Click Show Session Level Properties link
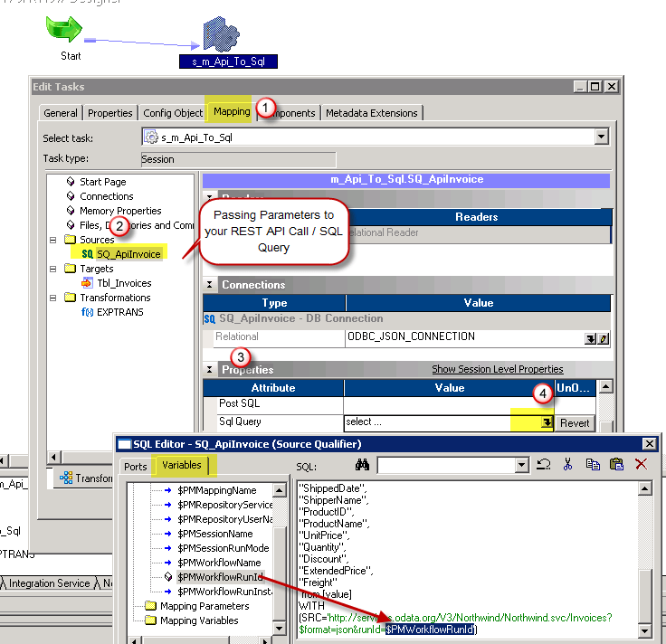The width and height of the screenshot is (666, 644). pyautogui.click(x=498, y=369)
